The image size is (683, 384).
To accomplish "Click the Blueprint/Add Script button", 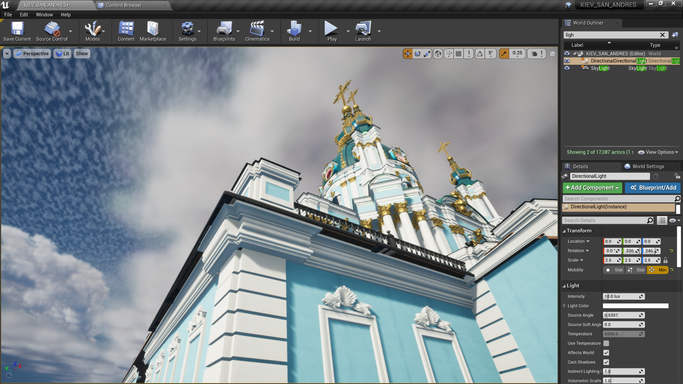I will tap(653, 188).
